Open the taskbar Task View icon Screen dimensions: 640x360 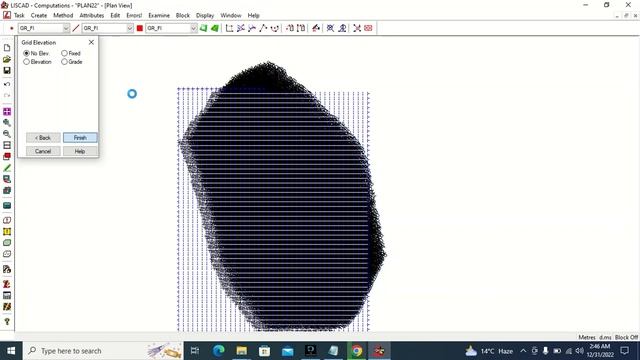click(195, 351)
